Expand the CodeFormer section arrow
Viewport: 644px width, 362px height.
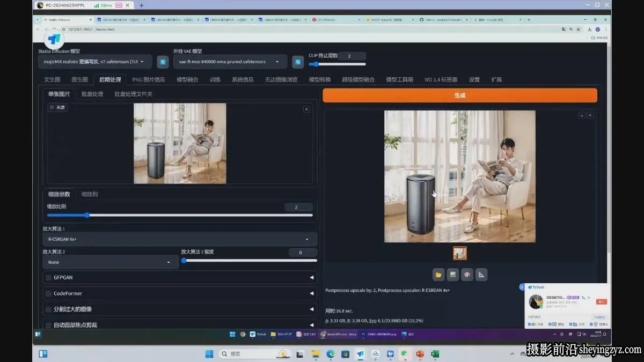coord(312,293)
